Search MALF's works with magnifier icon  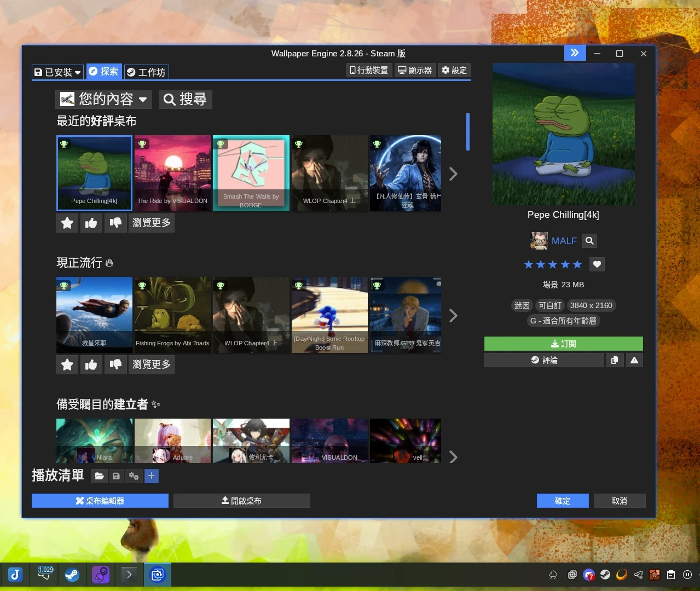click(589, 241)
